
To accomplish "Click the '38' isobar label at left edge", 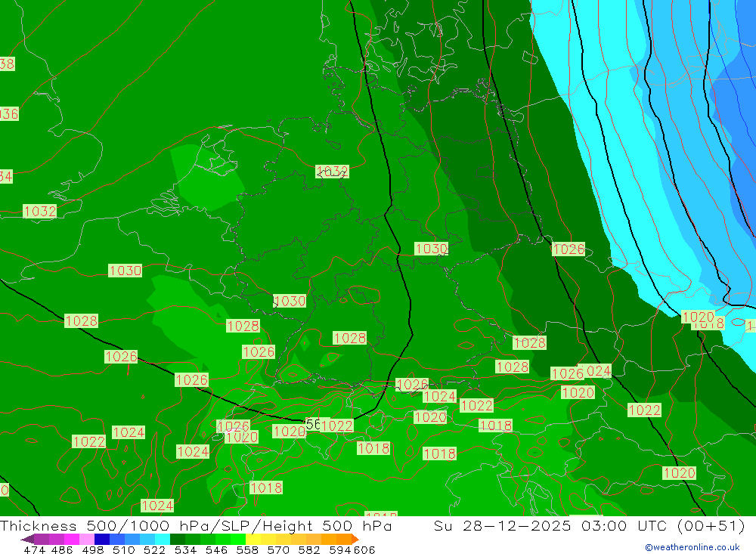I will 7,63.
